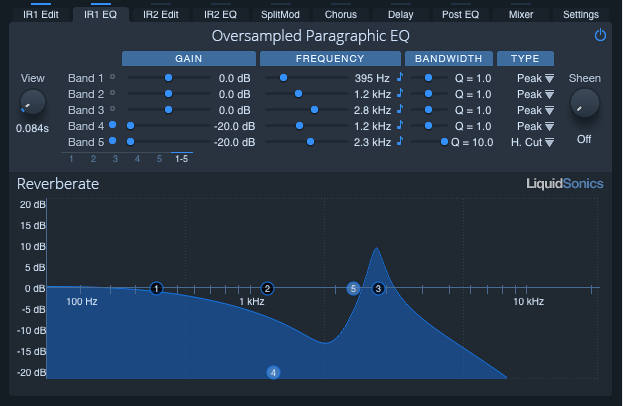
Task: Open the Mixer tab
Action: (x=521, y=15)
